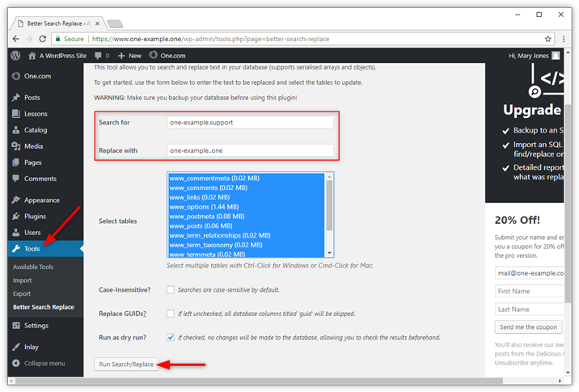Uncheck Run as dry run checkbox
The image size is (579, 392).
171,337
